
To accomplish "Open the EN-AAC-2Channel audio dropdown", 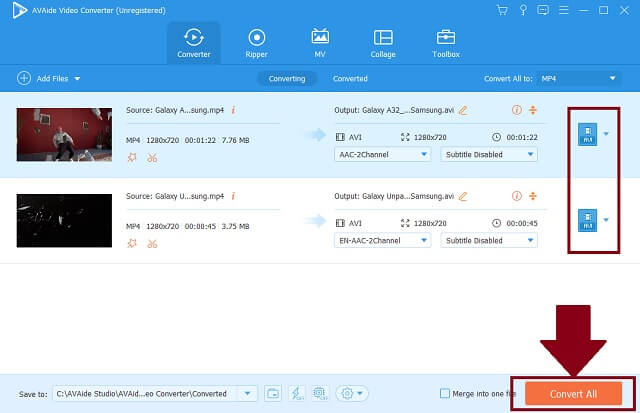I will point(382,240).
